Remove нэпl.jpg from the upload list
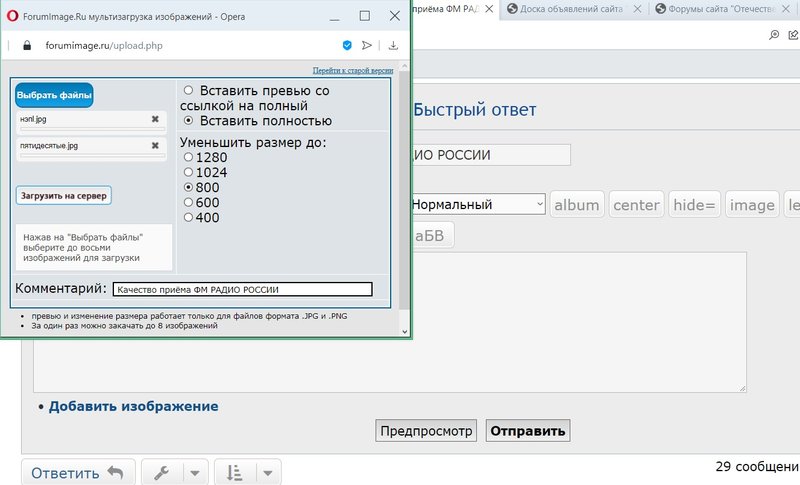Image resolution: width=800 pixels, height=485 pixels. click(x=155, y=119)
